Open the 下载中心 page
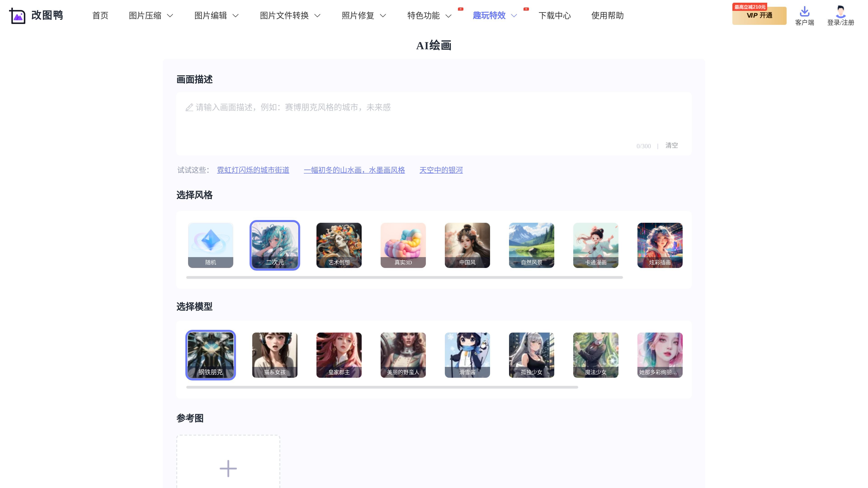This screenshot has width=868, height=488. pyautogui.click(x=555, y=16)
